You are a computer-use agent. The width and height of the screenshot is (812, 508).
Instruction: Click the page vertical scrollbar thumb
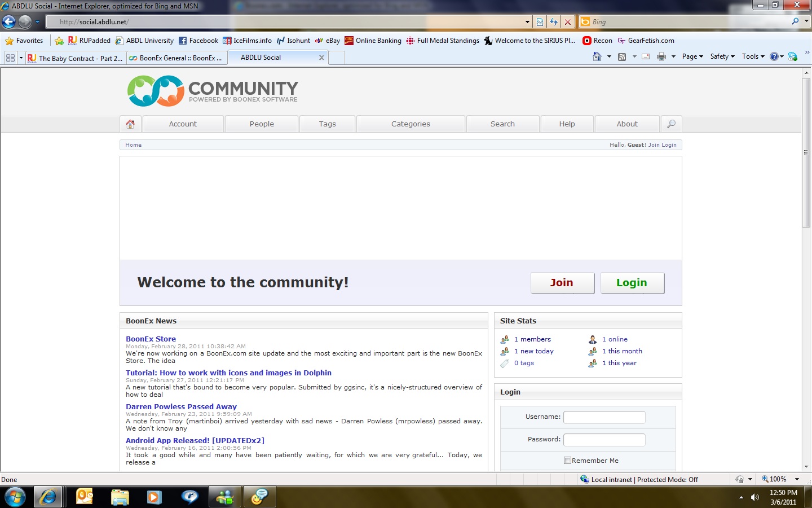click(806, 152)
